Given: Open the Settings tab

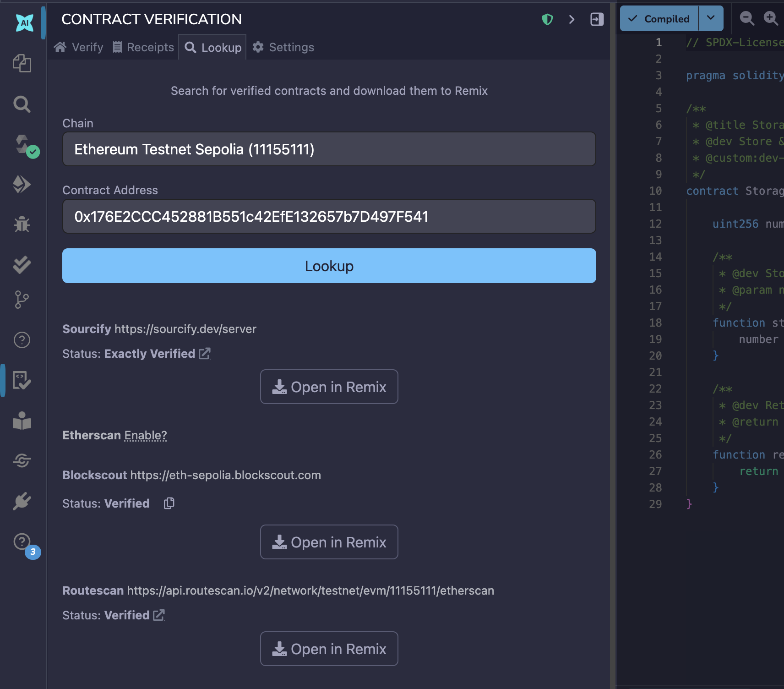Looking at the screenshot, I should pos(283,47).
